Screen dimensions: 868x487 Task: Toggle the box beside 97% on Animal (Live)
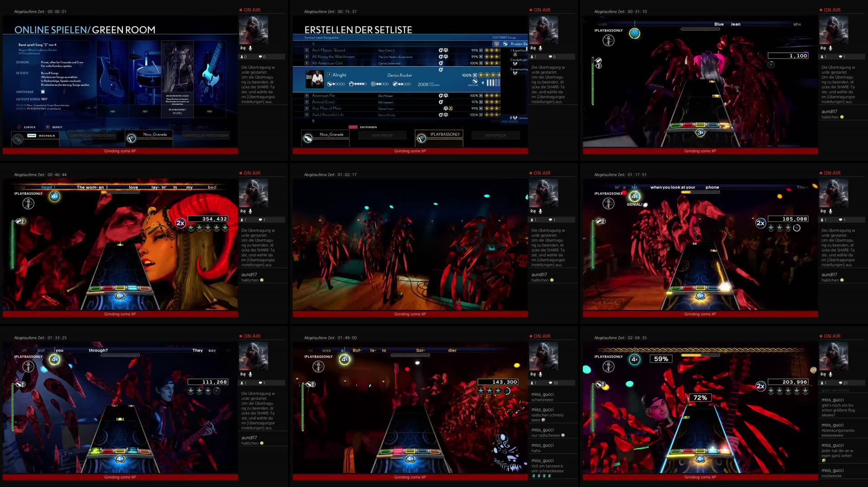coord(481,102)
